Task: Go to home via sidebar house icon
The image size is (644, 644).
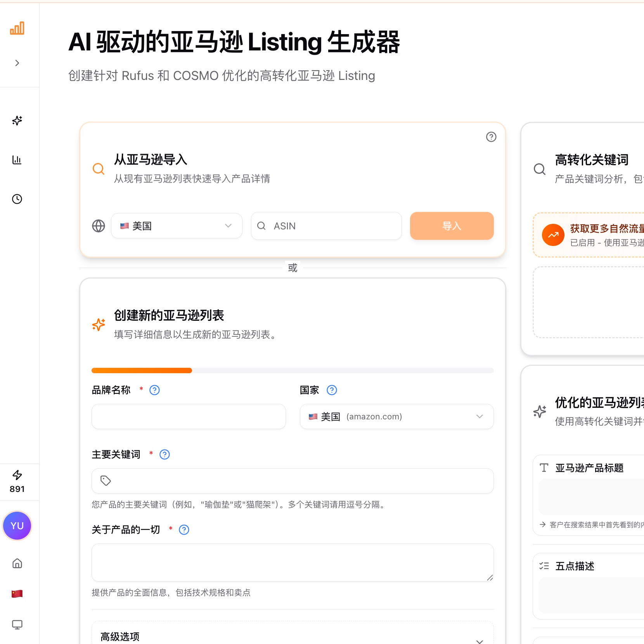Action: tap(17, 563)
